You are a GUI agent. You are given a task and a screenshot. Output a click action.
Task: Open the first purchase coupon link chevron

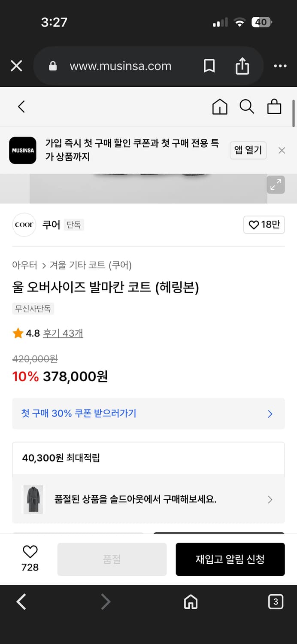click(x=270, y=413)
